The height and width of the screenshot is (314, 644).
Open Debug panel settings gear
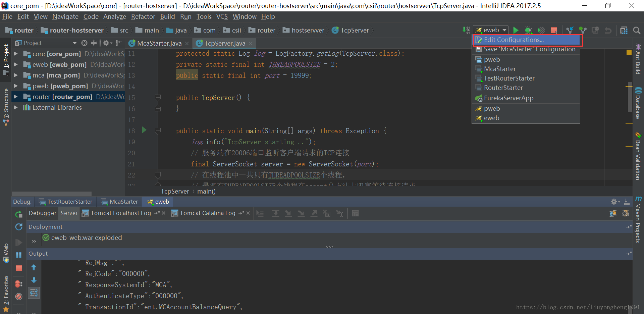tap(615, 202)
